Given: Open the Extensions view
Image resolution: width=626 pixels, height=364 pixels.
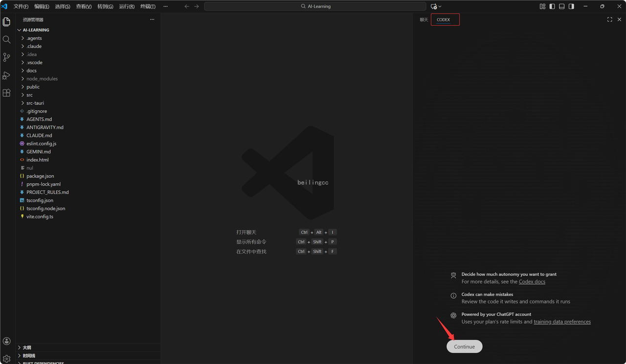Looking at the screenshot, I should click(x=6, y=93).
